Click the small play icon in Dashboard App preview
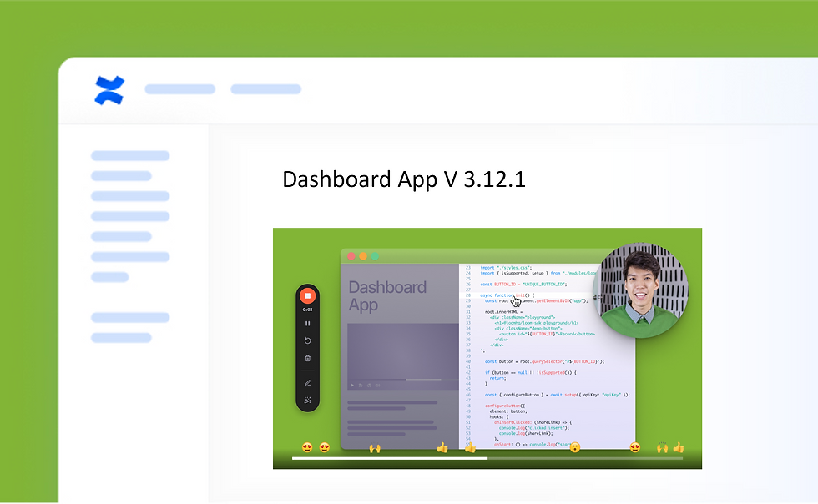 pyautogui.click(x=352, y=385)
